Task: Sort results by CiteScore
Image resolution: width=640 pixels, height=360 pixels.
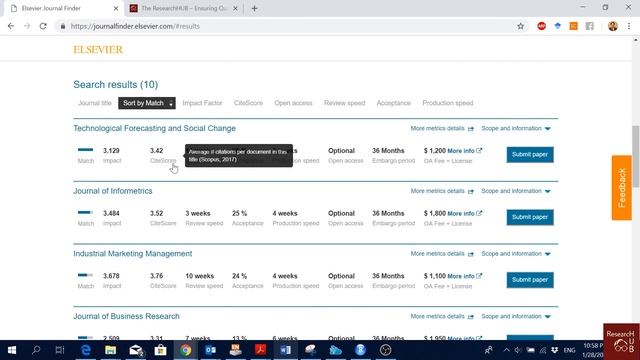Action: pos(248,103)
